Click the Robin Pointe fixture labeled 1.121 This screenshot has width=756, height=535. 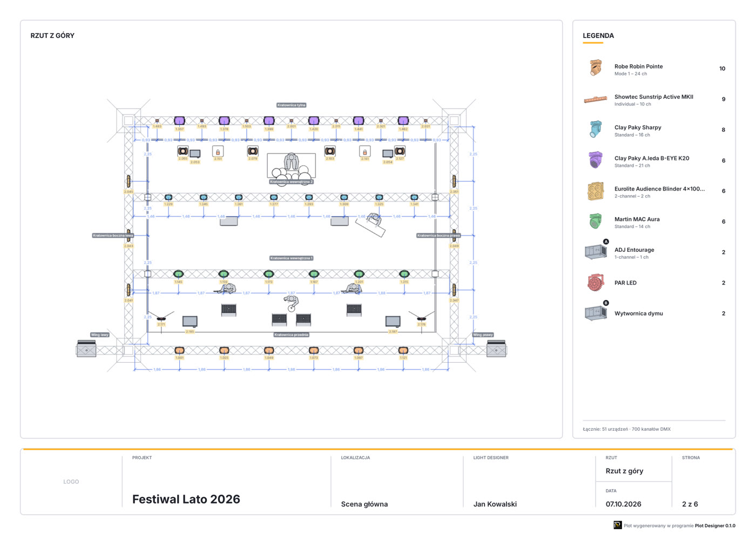click(x=403, y=351)
